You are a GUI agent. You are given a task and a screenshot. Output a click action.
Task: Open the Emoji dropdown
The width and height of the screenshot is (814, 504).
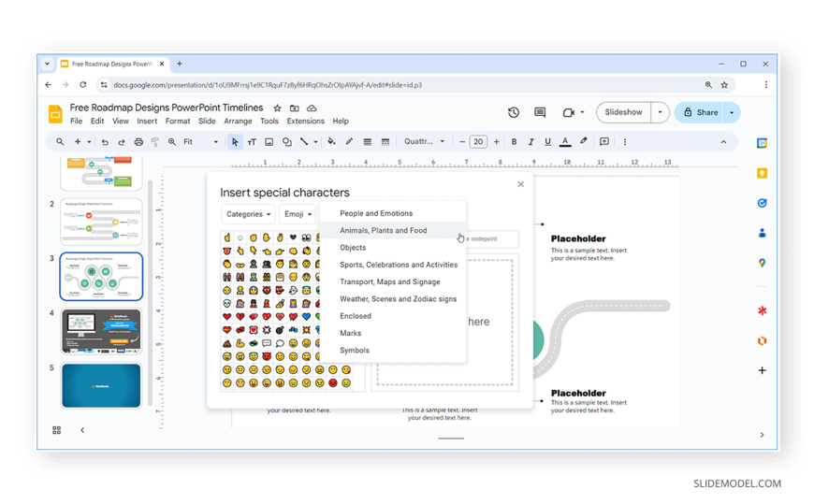(x=298, y=214)
